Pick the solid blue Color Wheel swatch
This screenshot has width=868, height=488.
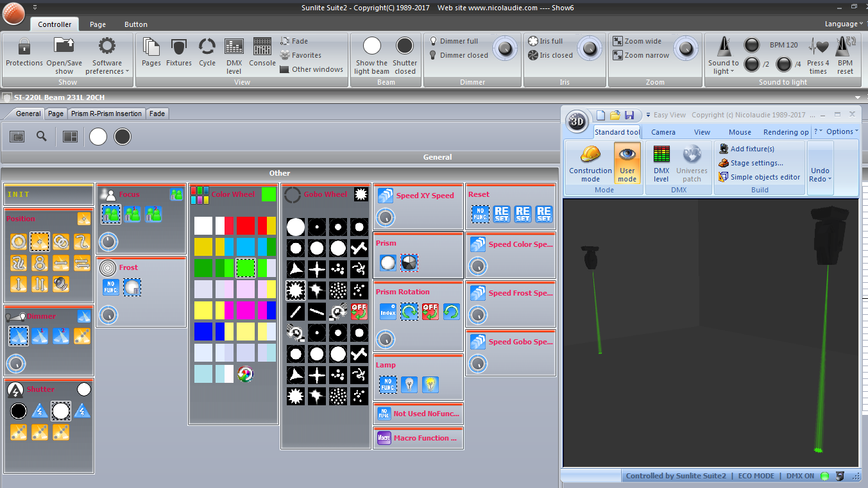pos(203,332)
